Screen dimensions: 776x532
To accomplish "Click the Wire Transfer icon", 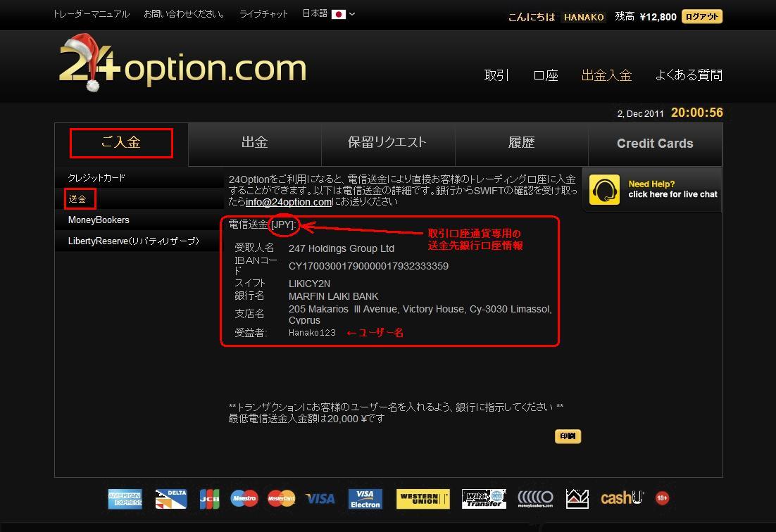I will click(x=484, y=499).
